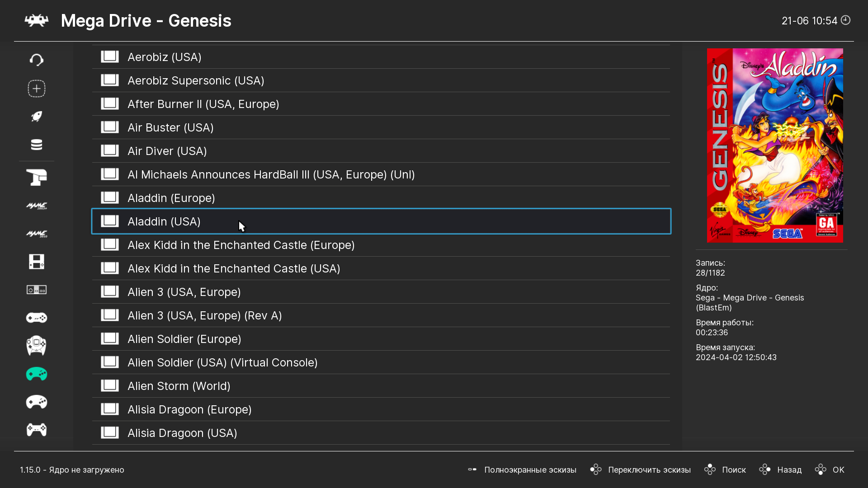
Task: Click the last played value 2024-04-02 12:50:43
Action: point(736,357)
